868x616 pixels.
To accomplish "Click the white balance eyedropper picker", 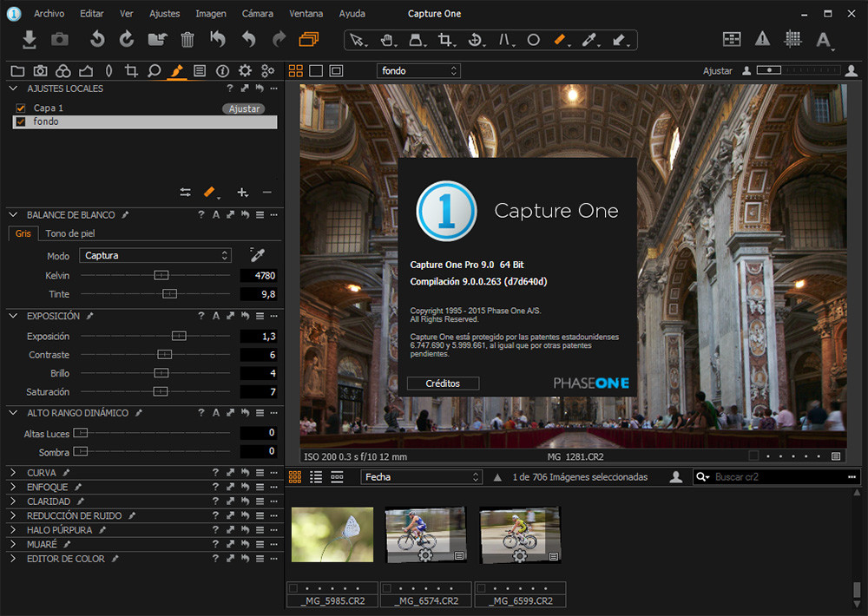I will point(257,254).
